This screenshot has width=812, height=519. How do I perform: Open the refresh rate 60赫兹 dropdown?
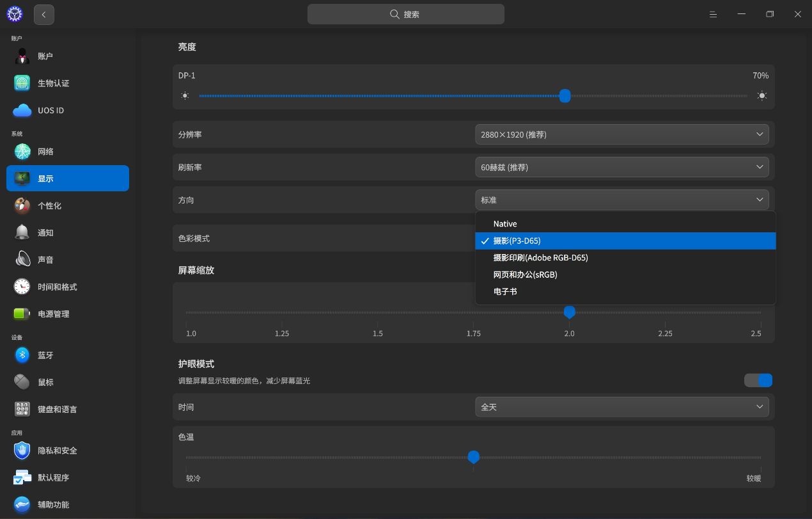(621, 167)
